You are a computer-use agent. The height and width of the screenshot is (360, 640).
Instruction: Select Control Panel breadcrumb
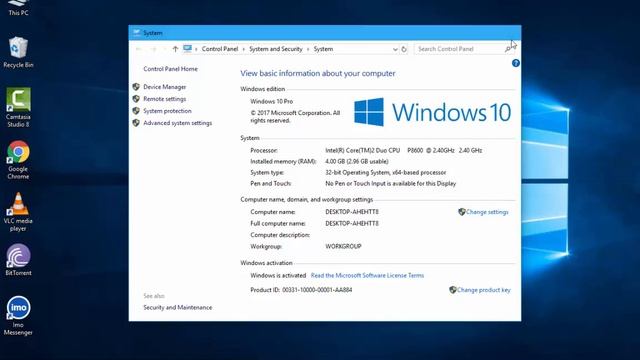pyautogui.click(x=220, y=49)
